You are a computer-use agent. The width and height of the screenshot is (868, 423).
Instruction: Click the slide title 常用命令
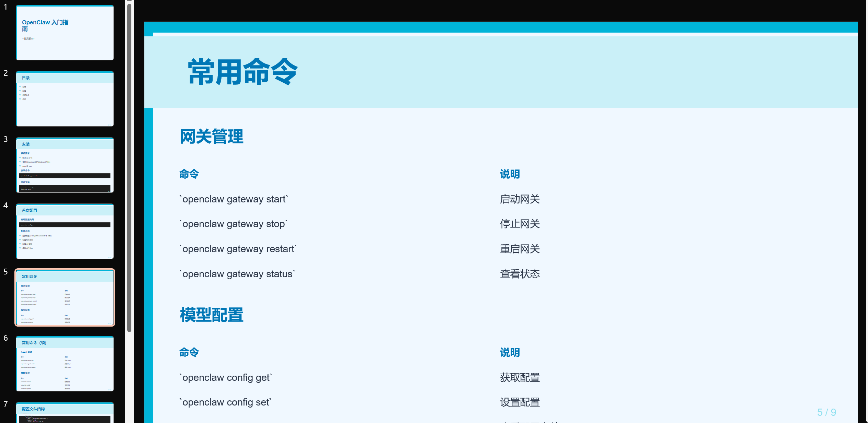click(243, 72)
